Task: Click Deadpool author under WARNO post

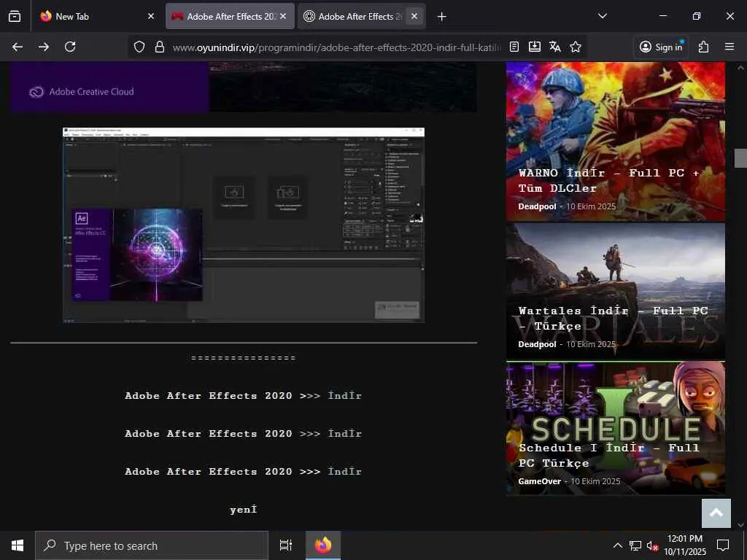Action: (537, 206)
